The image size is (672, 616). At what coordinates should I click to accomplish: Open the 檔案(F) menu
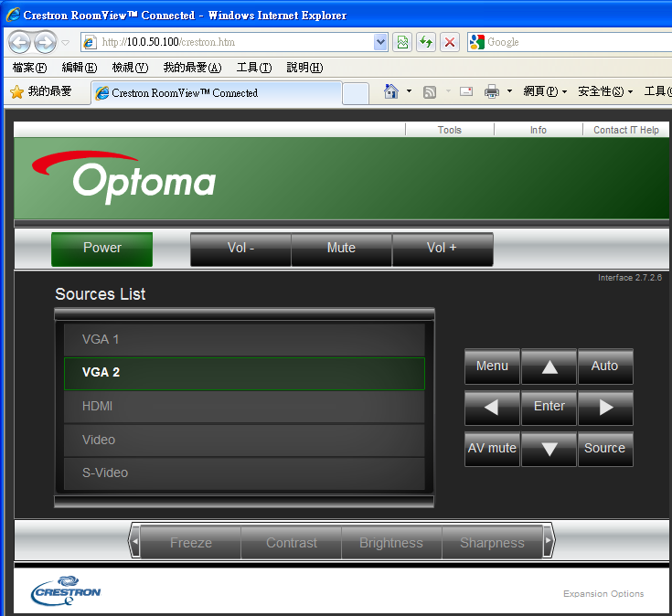pyautogui.click(x=29, y=68)
